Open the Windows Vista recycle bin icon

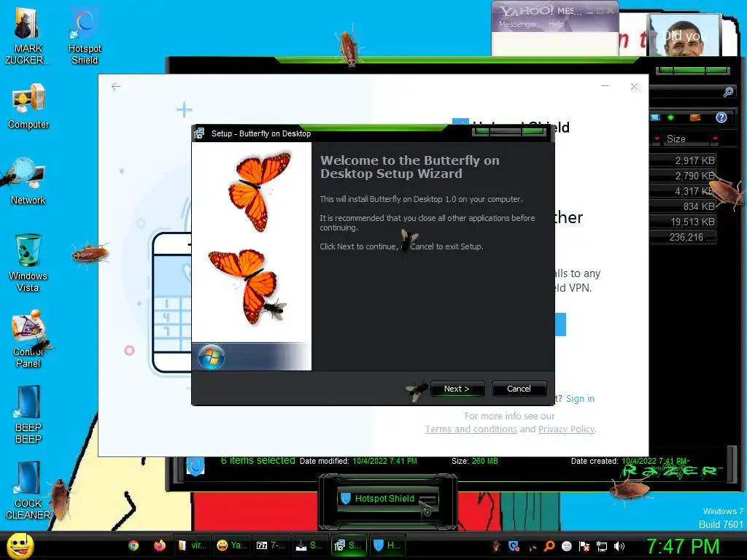click(28, 262)
